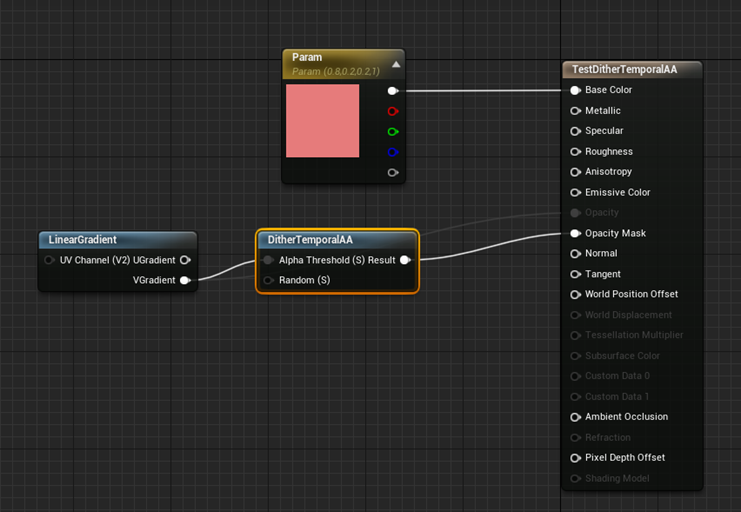Click the Subsurface Color pin
The width and height of the screenshot is (741, 512).
[575, 356]
